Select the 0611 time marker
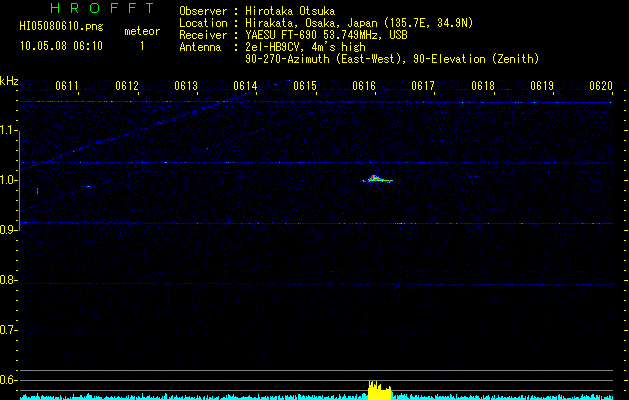This screenshot has width=629, height=400. 67,86
